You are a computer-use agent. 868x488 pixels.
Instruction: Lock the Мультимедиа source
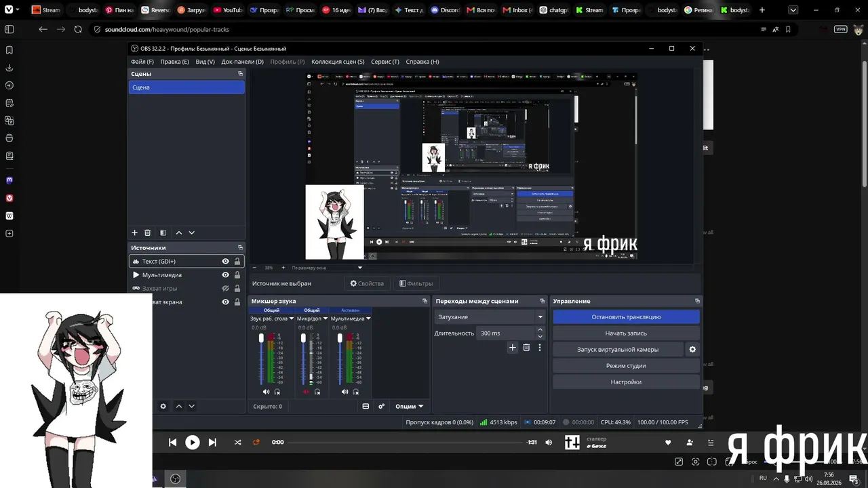coord(237,275)
